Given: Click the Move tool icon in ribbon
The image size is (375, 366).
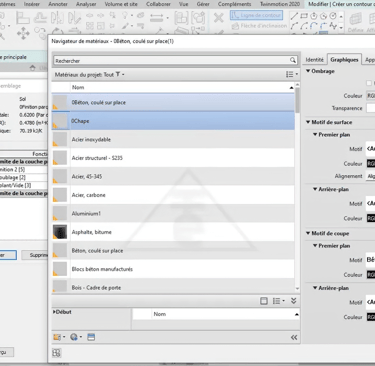Looking at the screenshot, I should coord(23,34).
